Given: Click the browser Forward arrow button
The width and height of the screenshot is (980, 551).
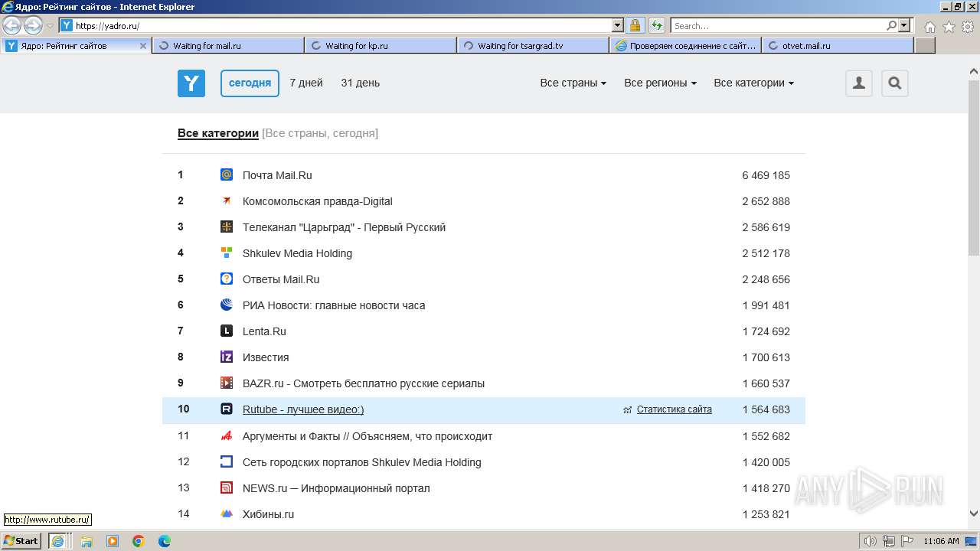Looking at the screenshot, I should pyautogui.click(x=33, y=26).
